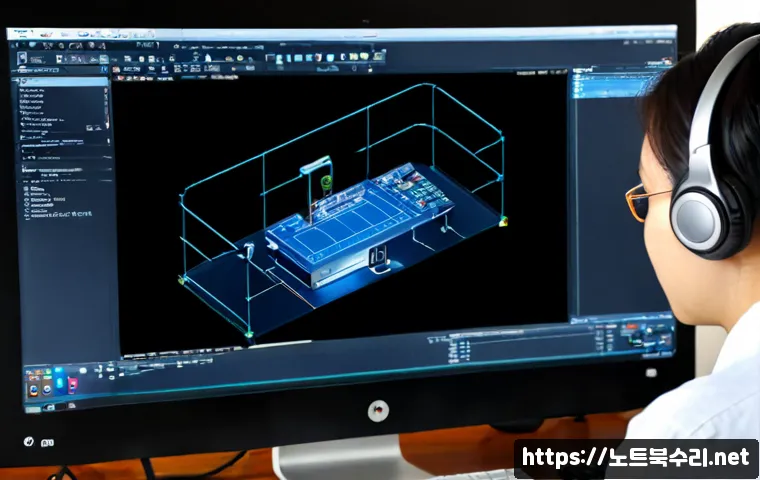Open the dropdown arrow beside left panel header

104,70
